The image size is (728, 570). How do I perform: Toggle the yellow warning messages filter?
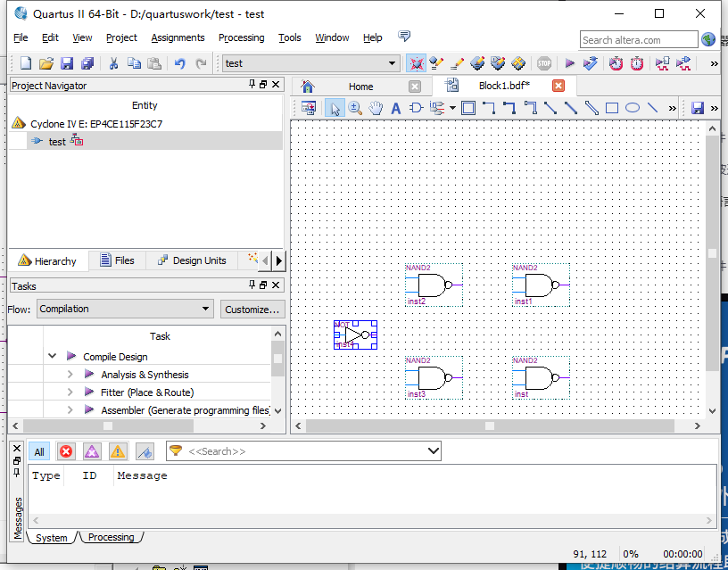pos(118,451)
